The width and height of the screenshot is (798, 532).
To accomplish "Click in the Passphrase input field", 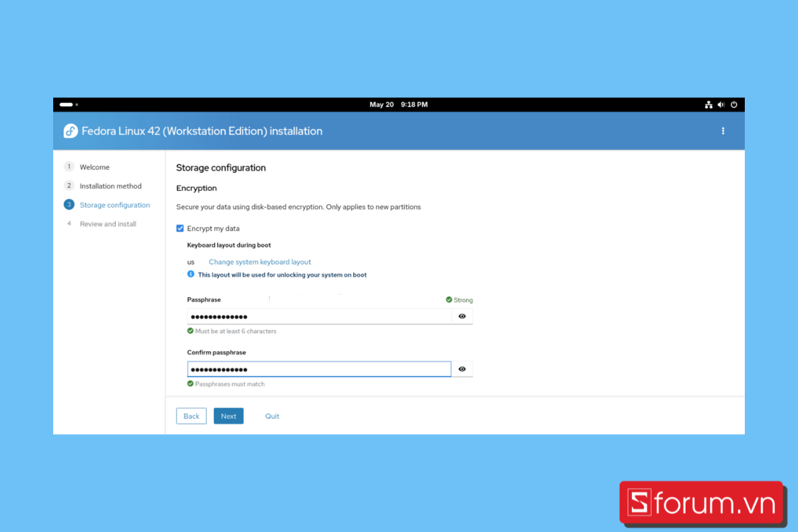I will (x=319, y=317).
